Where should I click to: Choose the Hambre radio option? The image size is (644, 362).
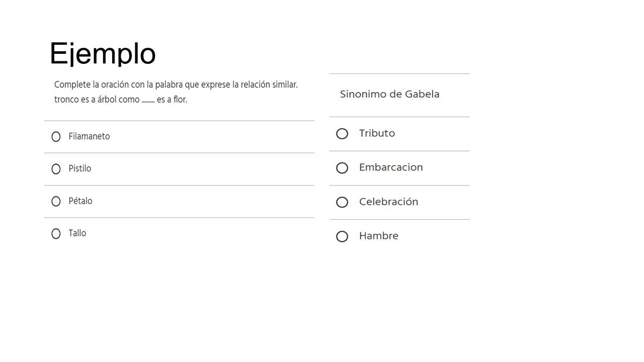point(342,236)
